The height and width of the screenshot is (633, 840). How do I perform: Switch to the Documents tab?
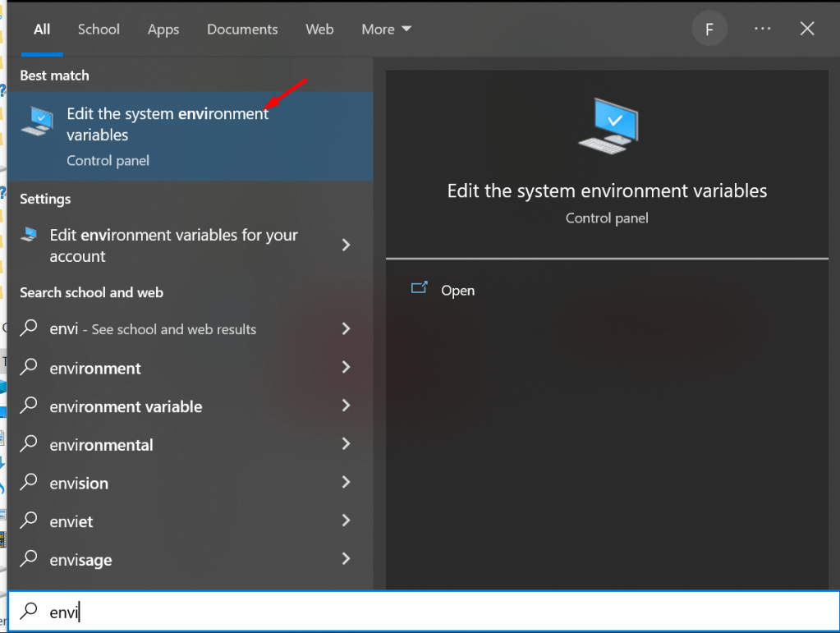coord(242,30)
